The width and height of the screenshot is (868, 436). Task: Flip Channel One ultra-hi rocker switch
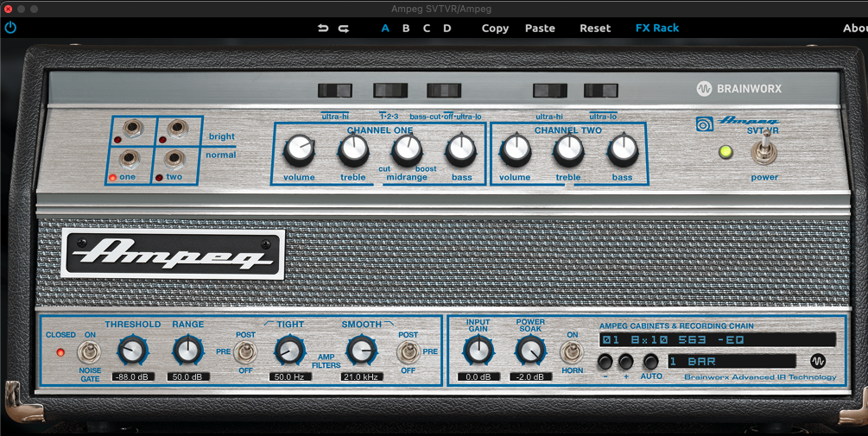click(335, 90)
